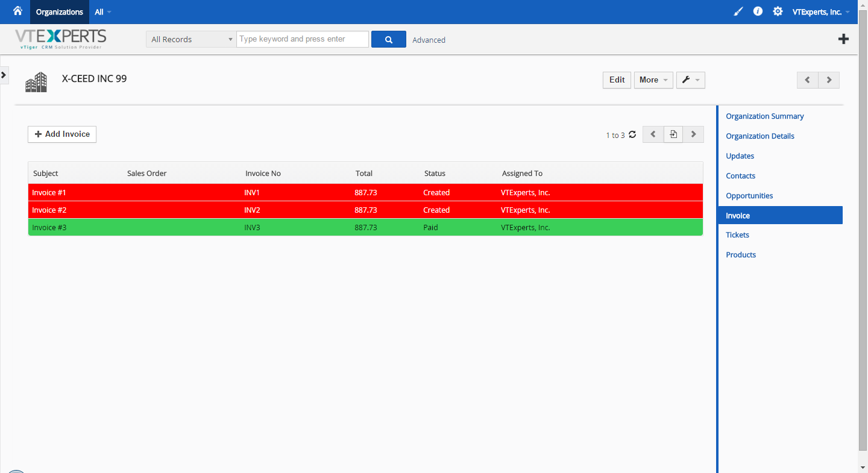Select the Organizations module tab

click(x=60, y=12)
